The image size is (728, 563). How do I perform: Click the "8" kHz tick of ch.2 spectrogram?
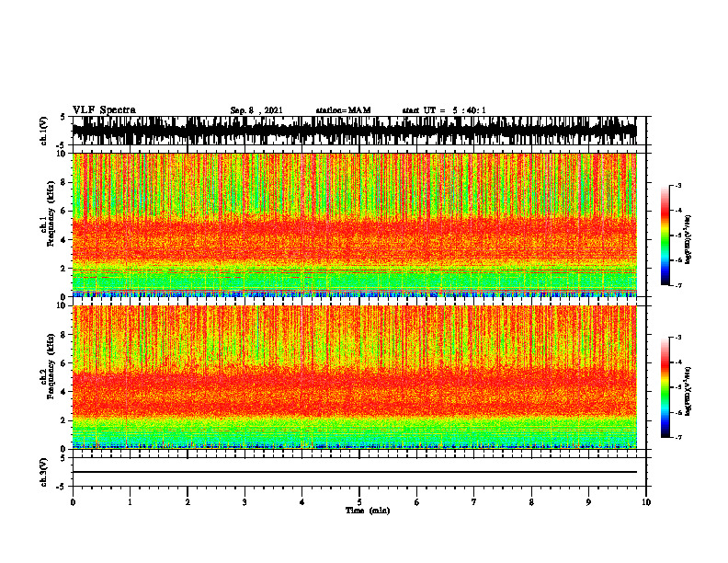click(64, 335)
